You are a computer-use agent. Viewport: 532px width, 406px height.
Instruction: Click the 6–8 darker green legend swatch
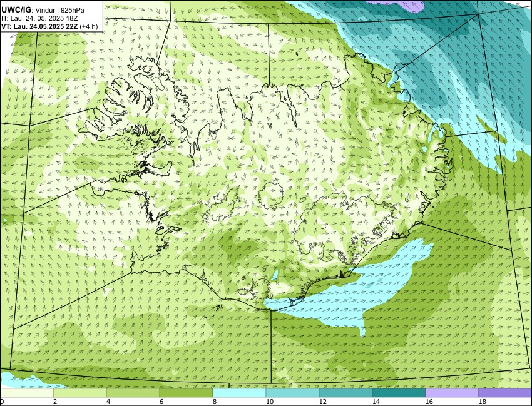[x=186, y=393]
